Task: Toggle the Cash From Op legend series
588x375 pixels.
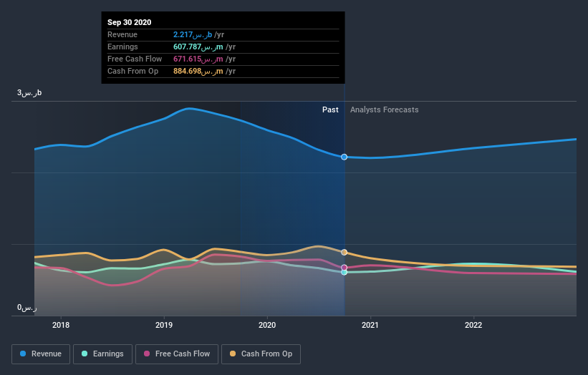Action: pyautogui.click(x=261, y=354)
